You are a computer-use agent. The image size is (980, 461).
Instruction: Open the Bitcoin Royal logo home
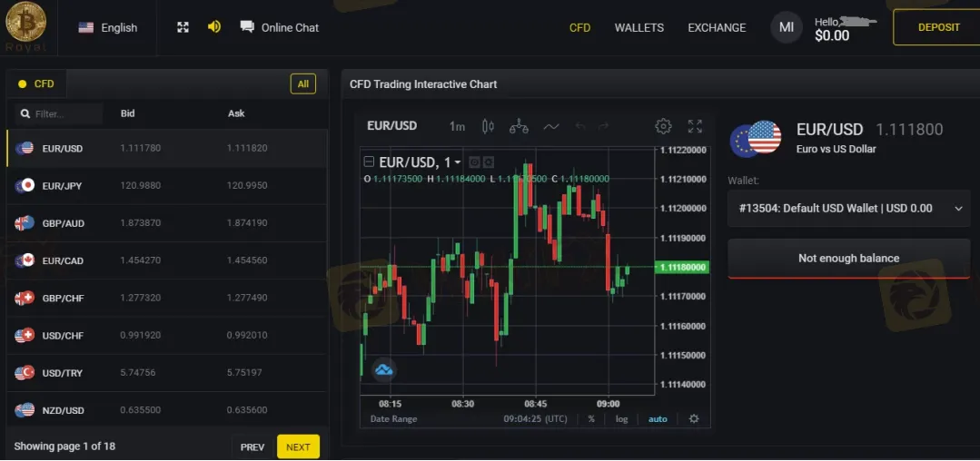coord(25,26)
